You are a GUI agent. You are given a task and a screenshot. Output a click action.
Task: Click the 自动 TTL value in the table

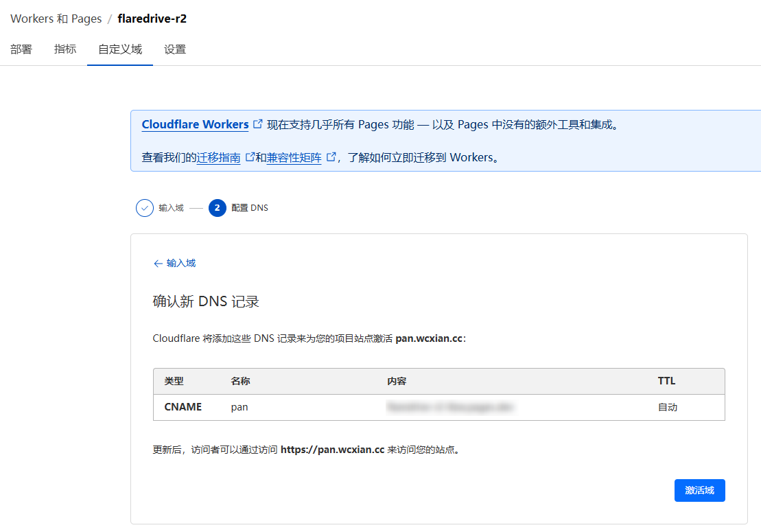pyautogui.click(x=668, y=407)
